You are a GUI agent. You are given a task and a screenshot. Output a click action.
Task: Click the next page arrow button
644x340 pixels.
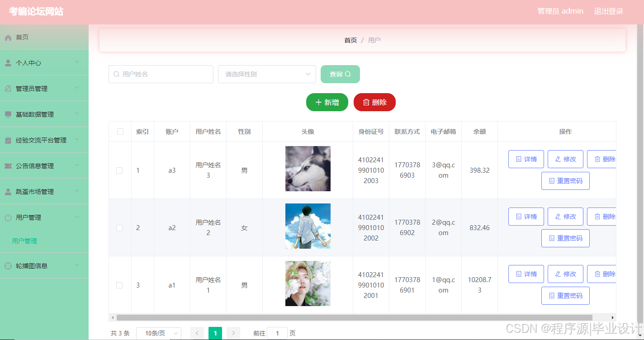[x=233, y=333]
